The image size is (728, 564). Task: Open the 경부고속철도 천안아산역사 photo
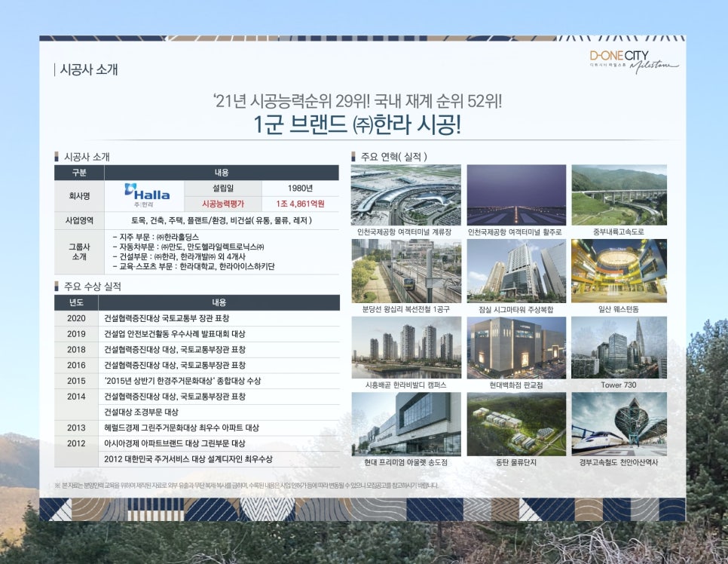[x=619, y=425]
